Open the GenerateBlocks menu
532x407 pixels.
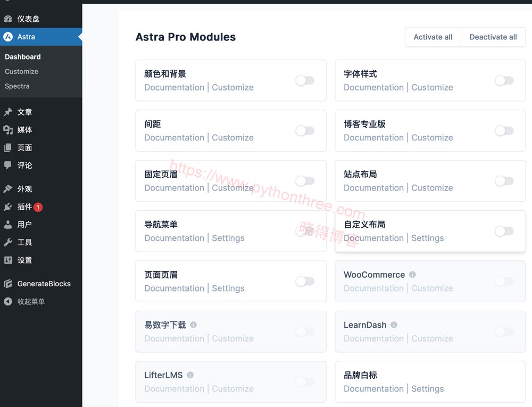(x=41, y=284)
